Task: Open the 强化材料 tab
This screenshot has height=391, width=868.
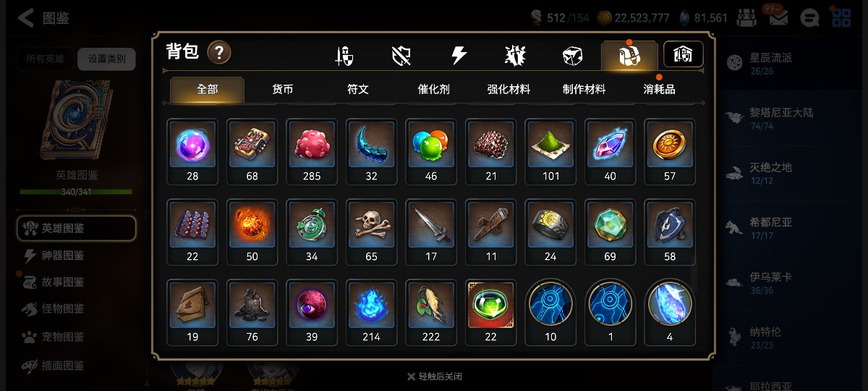Action: (x=509, y=89)
